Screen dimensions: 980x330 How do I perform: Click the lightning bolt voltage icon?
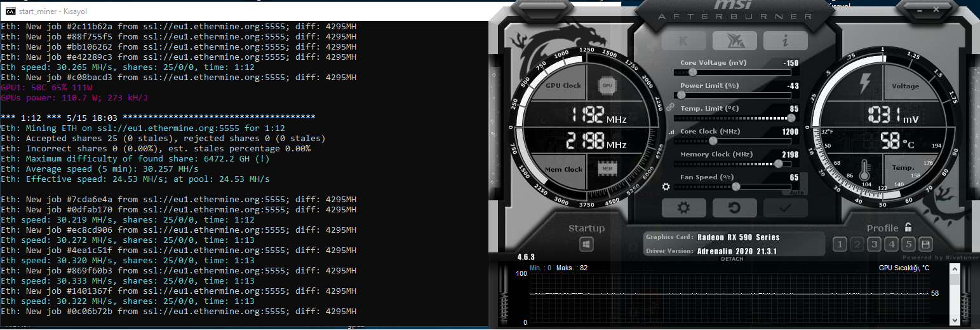865,84
